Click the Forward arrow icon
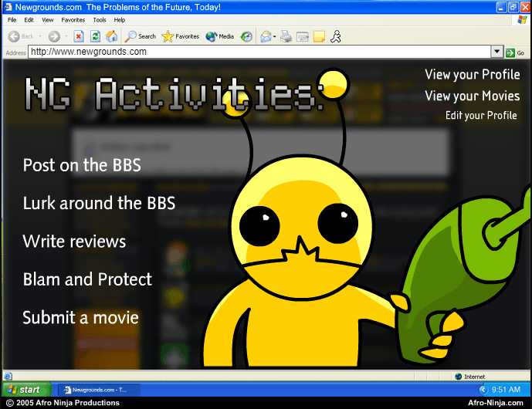The image size is (532, 409). pyautogui.click(x=54, y=36)
